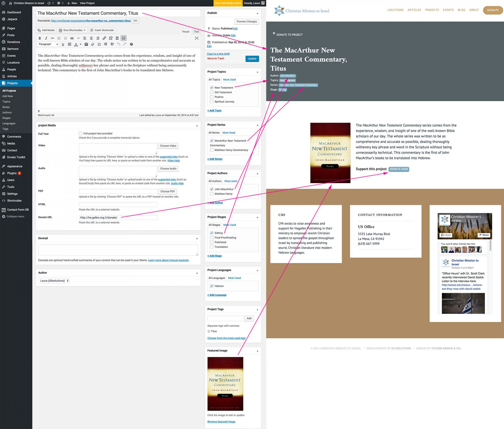Show Most Used series tab

(x=229, y=133)
